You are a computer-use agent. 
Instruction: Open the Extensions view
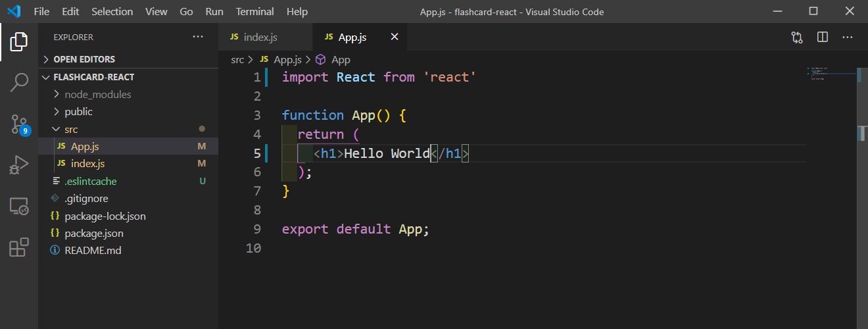(x=19, y=247)
